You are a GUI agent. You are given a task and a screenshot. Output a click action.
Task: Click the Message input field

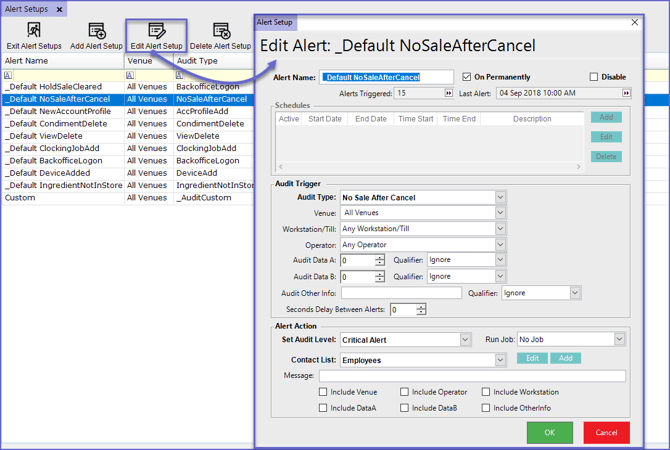472,376
